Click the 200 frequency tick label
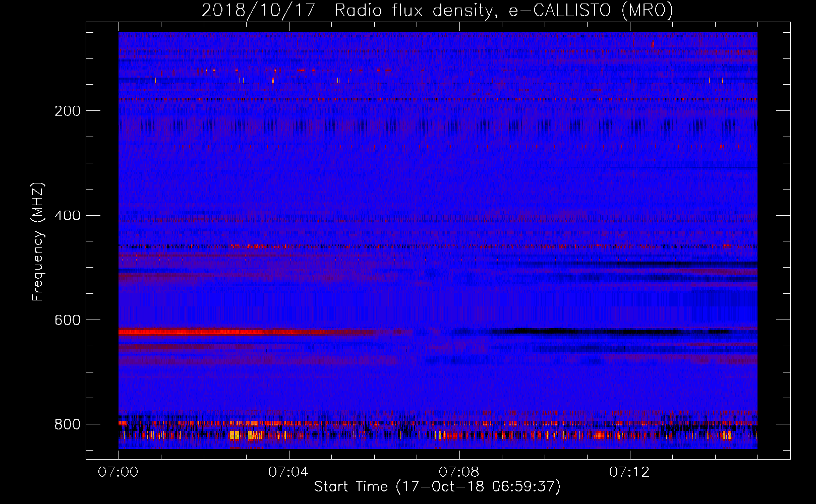This screenshot has height=504, width=816. (x=68, y=111)
